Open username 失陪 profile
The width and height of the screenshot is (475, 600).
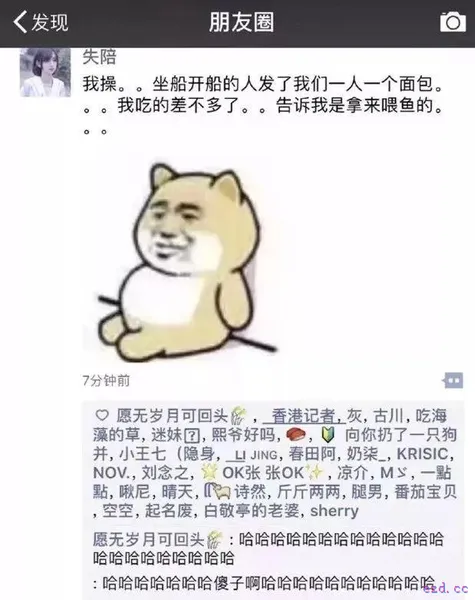[99, 57]
